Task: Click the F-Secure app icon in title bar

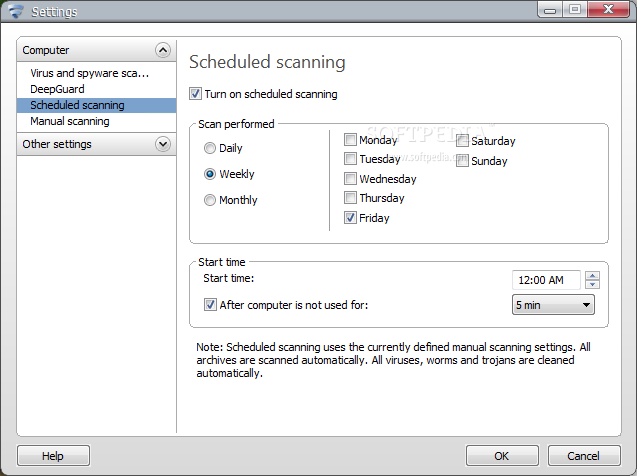Action: click(x=16, y=11)
